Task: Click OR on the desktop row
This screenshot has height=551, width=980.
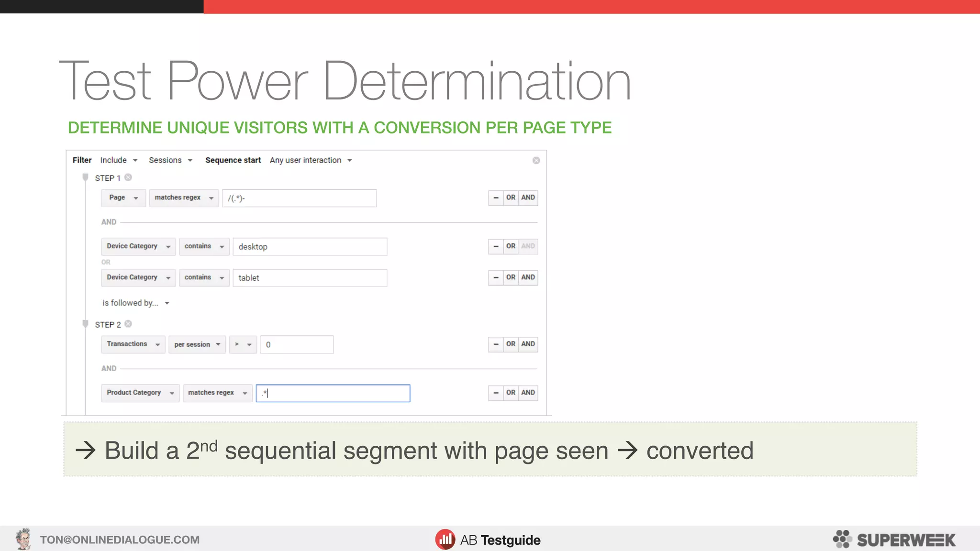Action: click(511, 246)
